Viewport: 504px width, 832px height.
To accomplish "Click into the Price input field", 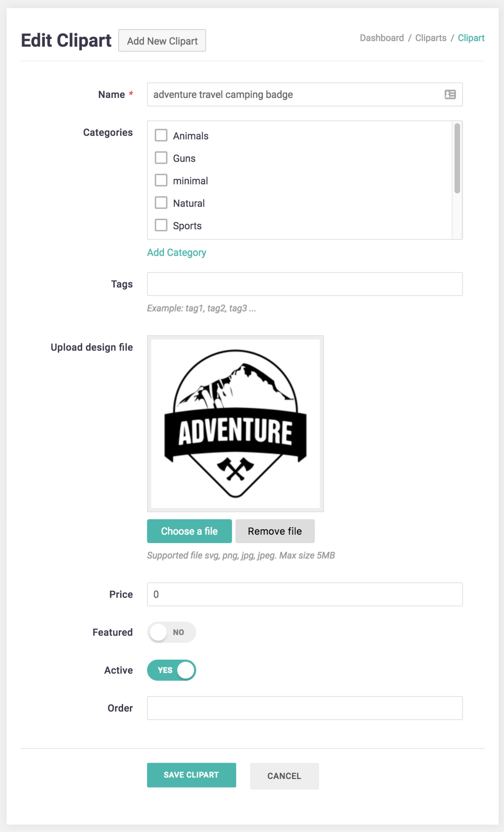I will point(304,594).
